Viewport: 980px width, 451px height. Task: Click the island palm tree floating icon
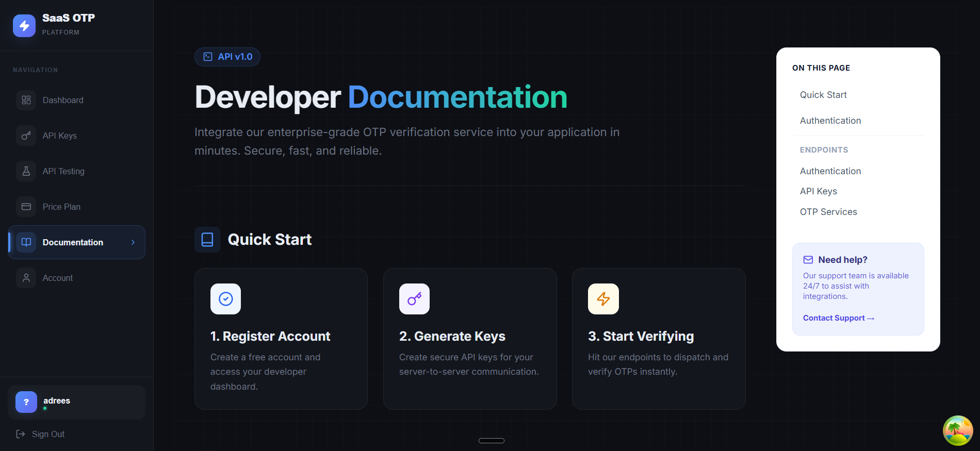pos(958,430)
